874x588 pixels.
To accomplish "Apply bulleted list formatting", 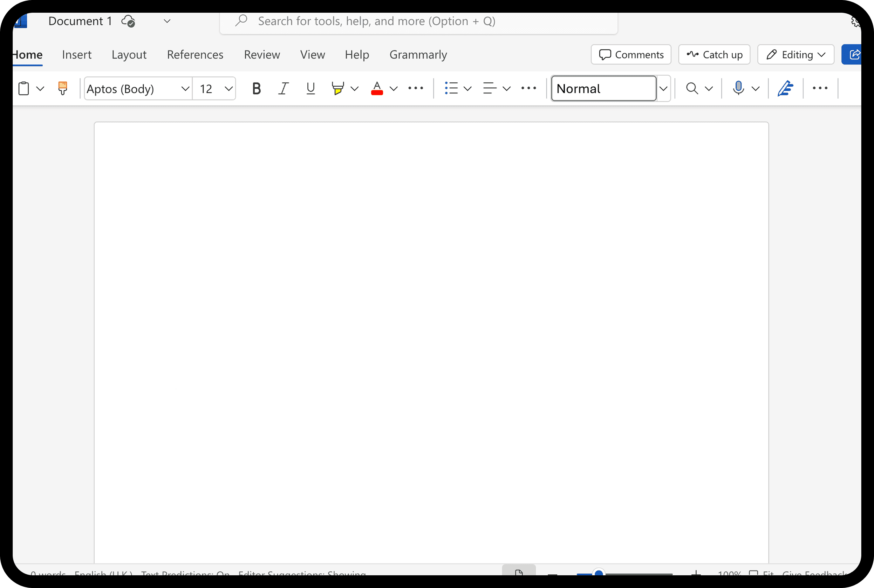I will pos(451,88).
